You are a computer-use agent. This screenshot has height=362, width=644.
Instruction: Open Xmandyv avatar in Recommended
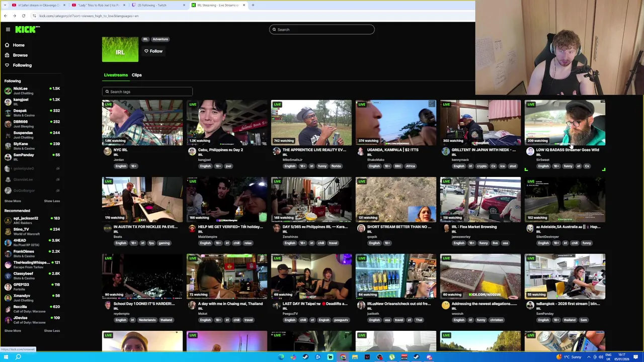[x=8, y=298]
